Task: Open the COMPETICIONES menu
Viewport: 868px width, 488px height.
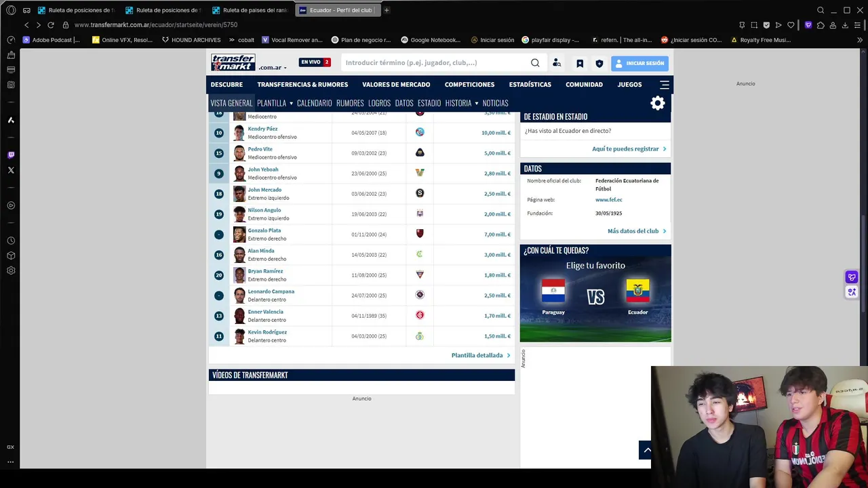Action: (469, 85)
